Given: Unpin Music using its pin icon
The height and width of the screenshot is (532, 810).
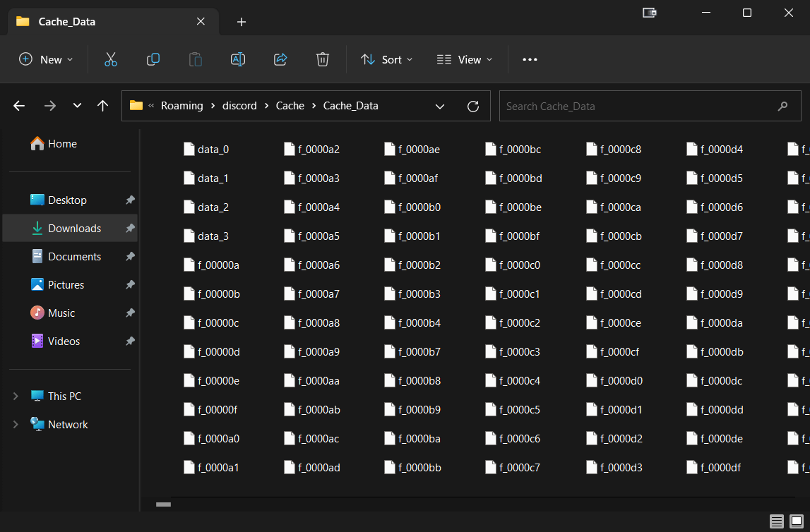Looking at the screenshot, I should click(130, 313).
